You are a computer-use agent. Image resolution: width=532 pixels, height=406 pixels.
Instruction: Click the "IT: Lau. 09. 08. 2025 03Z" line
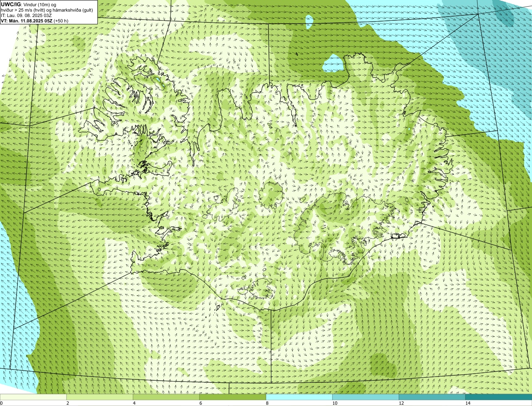coord(27,15)
